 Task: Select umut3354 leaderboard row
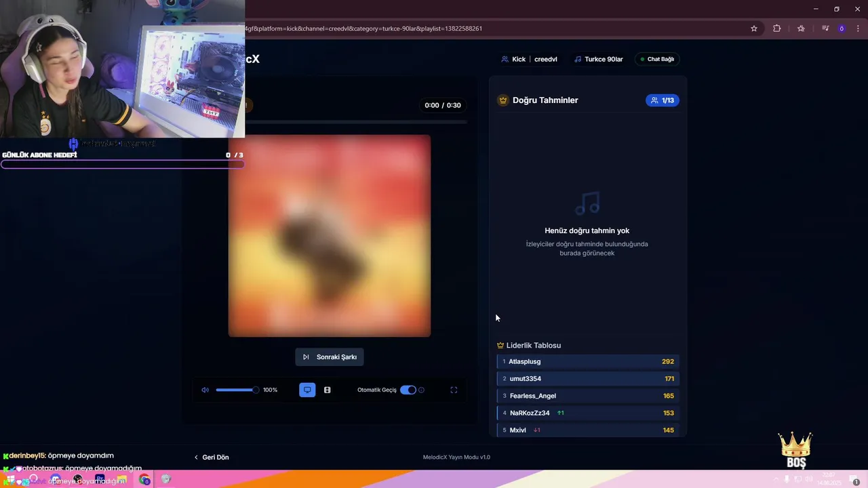click(587, 379)
